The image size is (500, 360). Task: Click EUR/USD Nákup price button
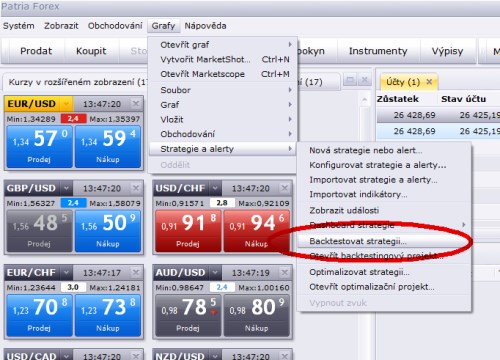pyautogui.click(x=108, y=147)
